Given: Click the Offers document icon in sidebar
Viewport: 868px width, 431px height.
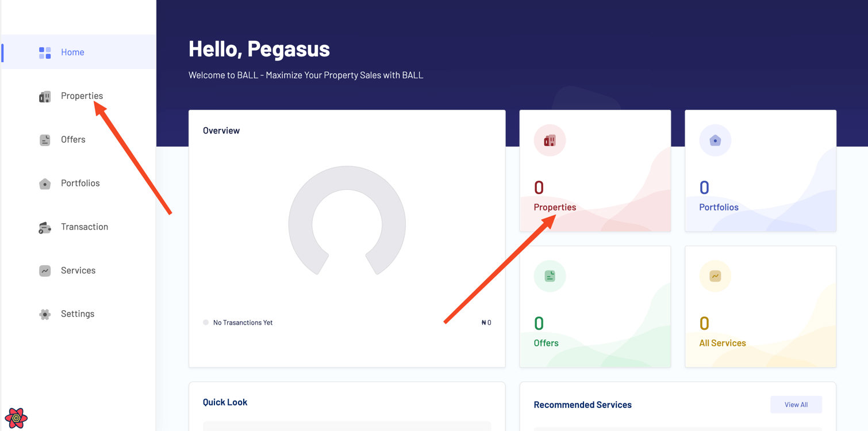Looking at the screenshot, I should point(45,140).
